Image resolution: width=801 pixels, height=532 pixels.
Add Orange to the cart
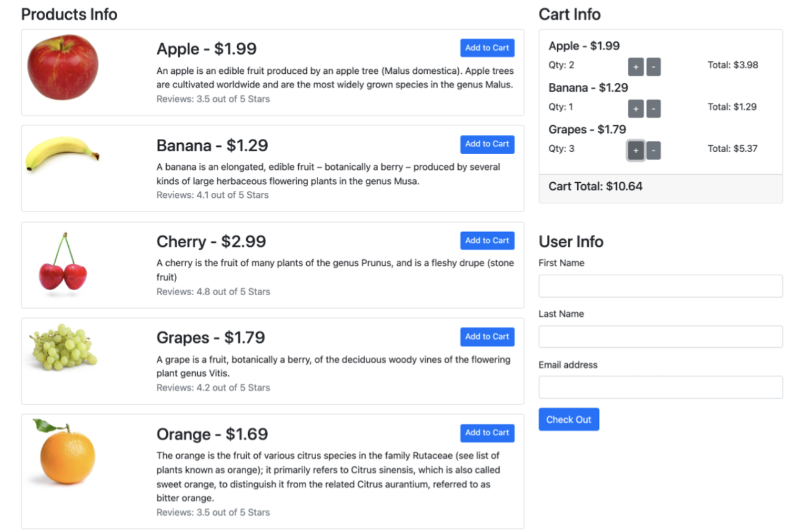coord(487,433)
